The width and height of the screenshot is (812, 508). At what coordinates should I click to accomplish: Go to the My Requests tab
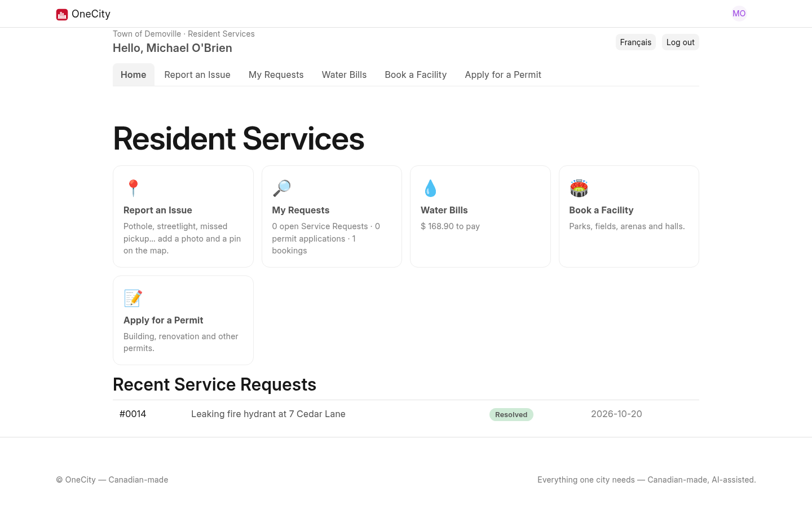276,75
